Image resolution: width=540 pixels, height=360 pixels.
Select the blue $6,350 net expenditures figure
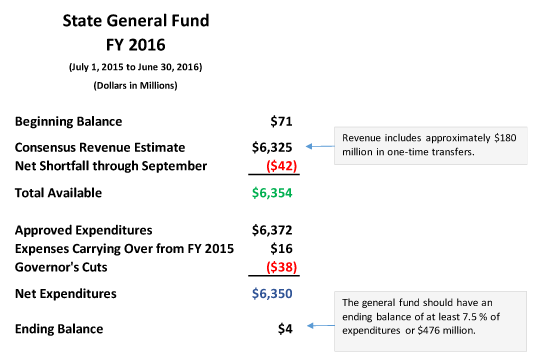272,294
